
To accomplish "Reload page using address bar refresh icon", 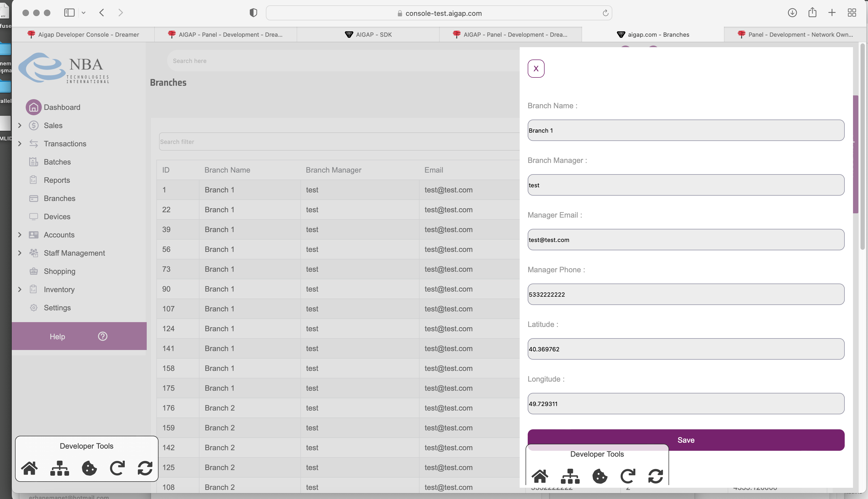I will pos(605,13).
